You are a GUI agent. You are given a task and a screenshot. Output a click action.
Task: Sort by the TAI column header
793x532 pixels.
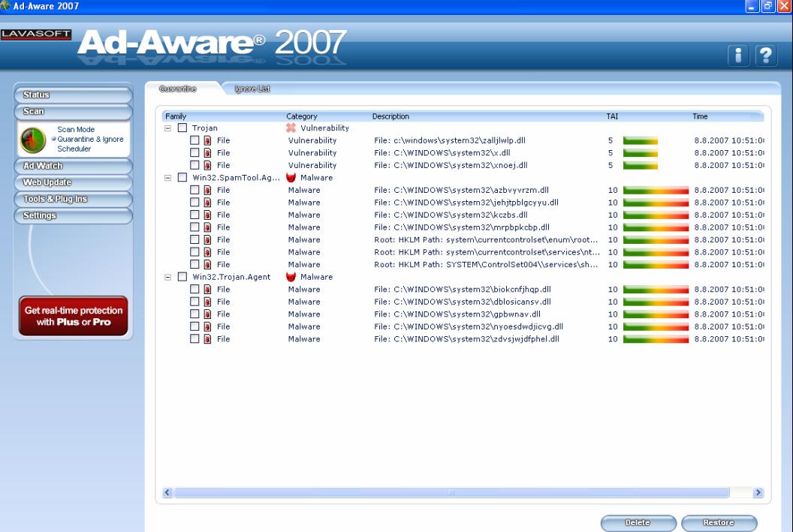(x=612, y=116)
